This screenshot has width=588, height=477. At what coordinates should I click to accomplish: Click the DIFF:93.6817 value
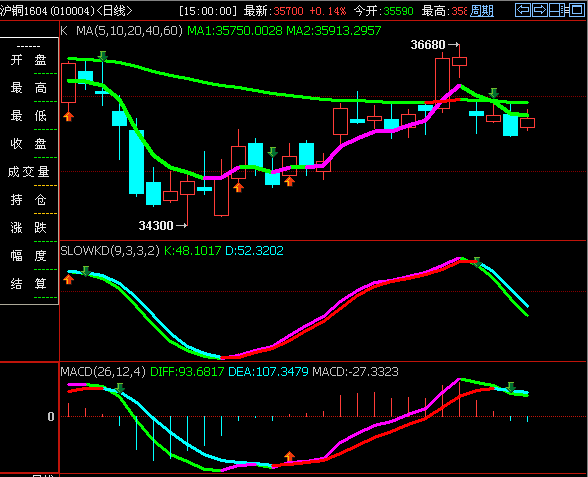pos(187,372)
